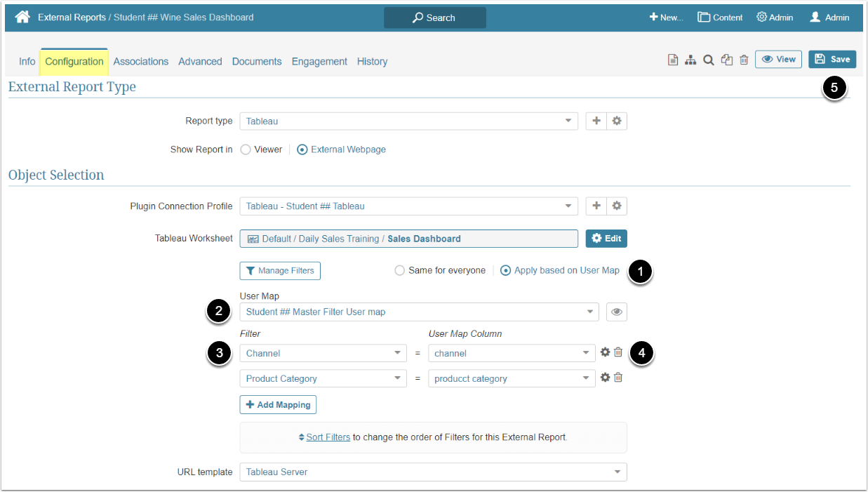
Task: Expand the Report type dropdown
Action: click(x=408, y=121)
